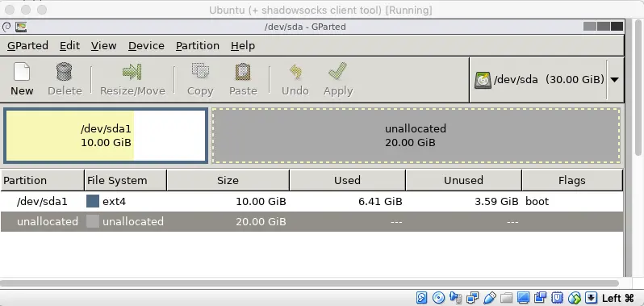Viewport: 644px width, 306px height.
Task: Sort by the Unused column header
Action: pyautogui.click(x=464, y=180)
